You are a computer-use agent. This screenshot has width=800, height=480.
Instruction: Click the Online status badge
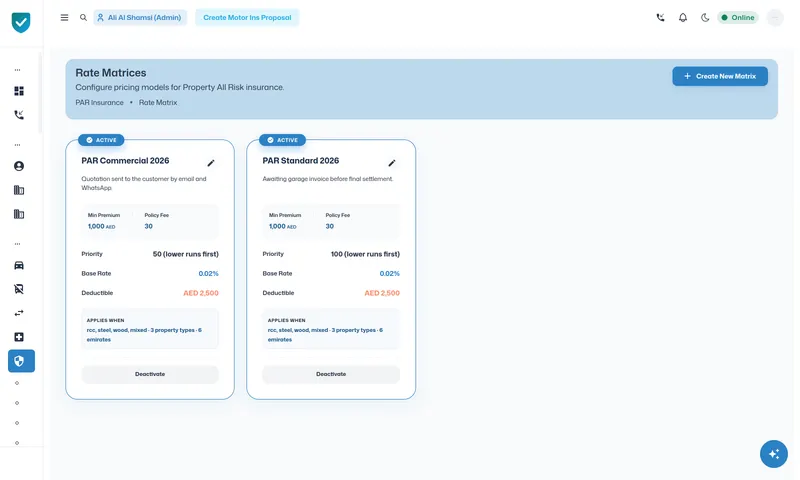click(x=738, y=17)
